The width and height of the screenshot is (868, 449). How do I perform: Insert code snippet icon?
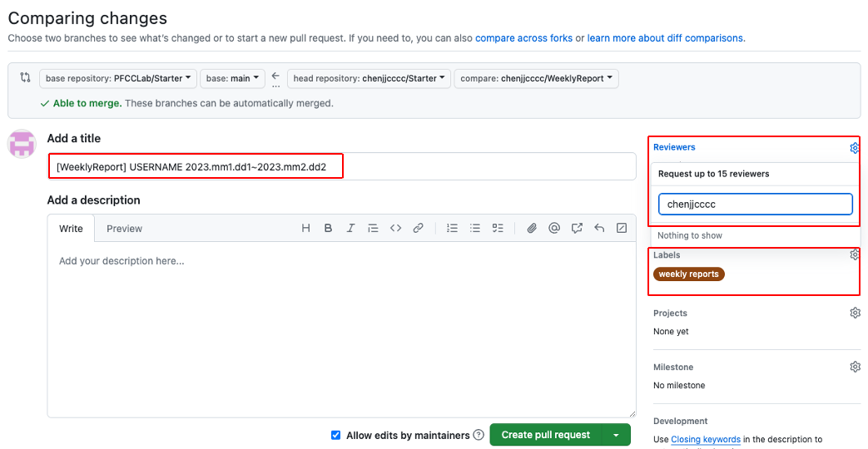coord(395,228)
